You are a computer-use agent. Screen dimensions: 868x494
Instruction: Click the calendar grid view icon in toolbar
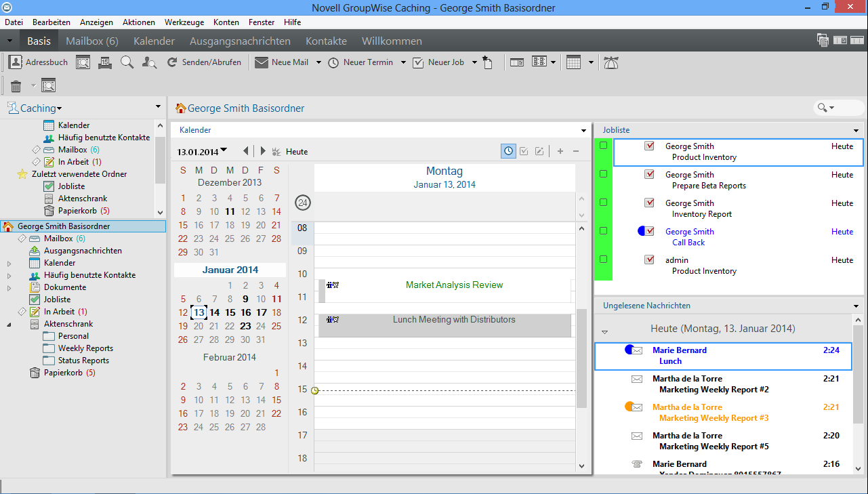[x=573, y=62]
